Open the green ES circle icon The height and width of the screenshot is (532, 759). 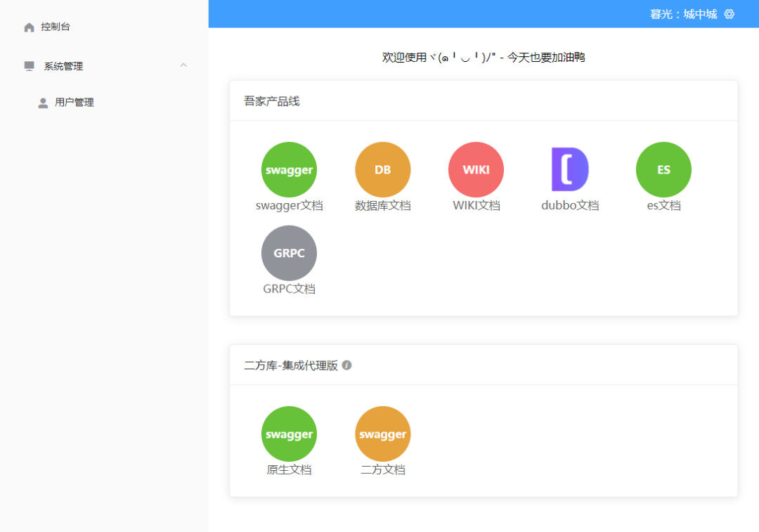(x=663, y=169)
